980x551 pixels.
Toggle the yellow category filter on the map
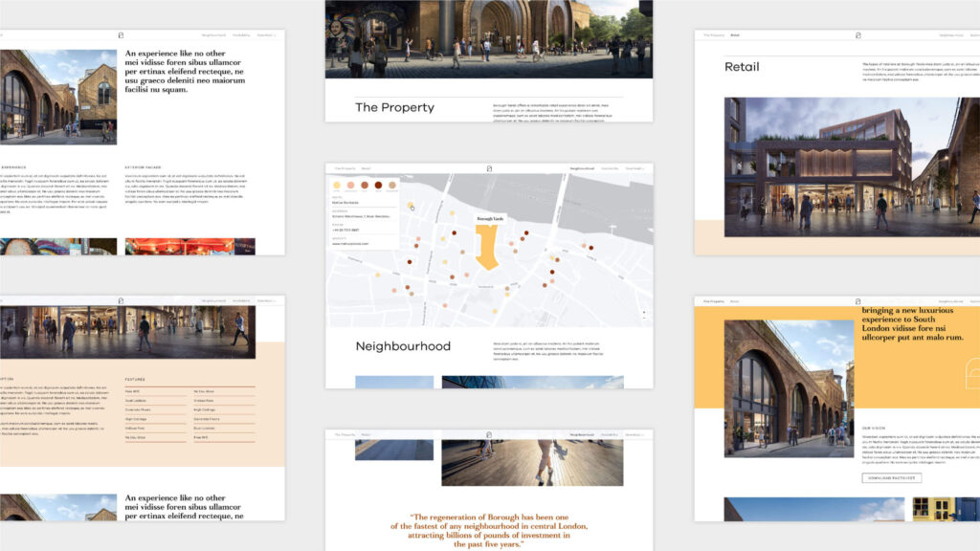[337, 184]
